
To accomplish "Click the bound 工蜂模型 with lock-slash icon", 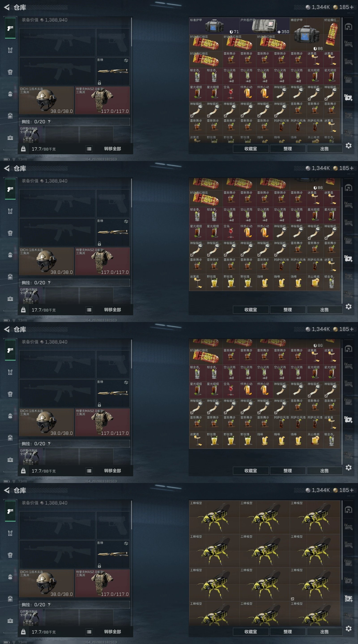I will coord(315,584).
